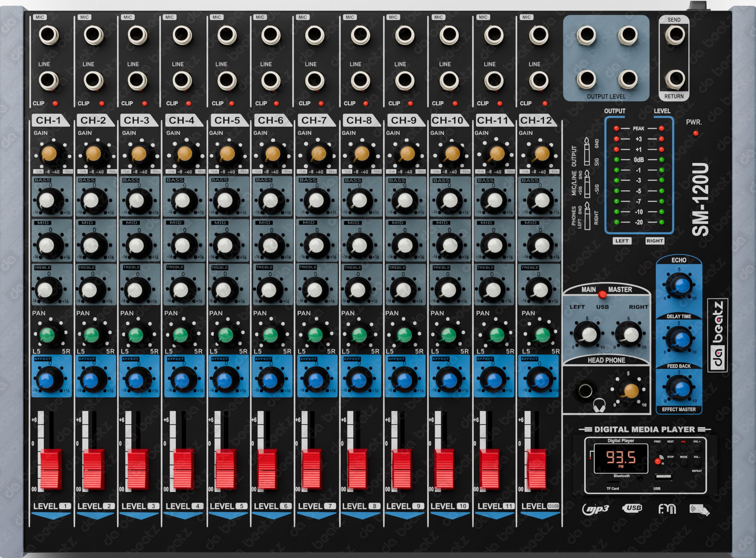Click the headphones icon under the phone jack
The width and height of the screenshot is (756, 558).
(x=599, y=405)
